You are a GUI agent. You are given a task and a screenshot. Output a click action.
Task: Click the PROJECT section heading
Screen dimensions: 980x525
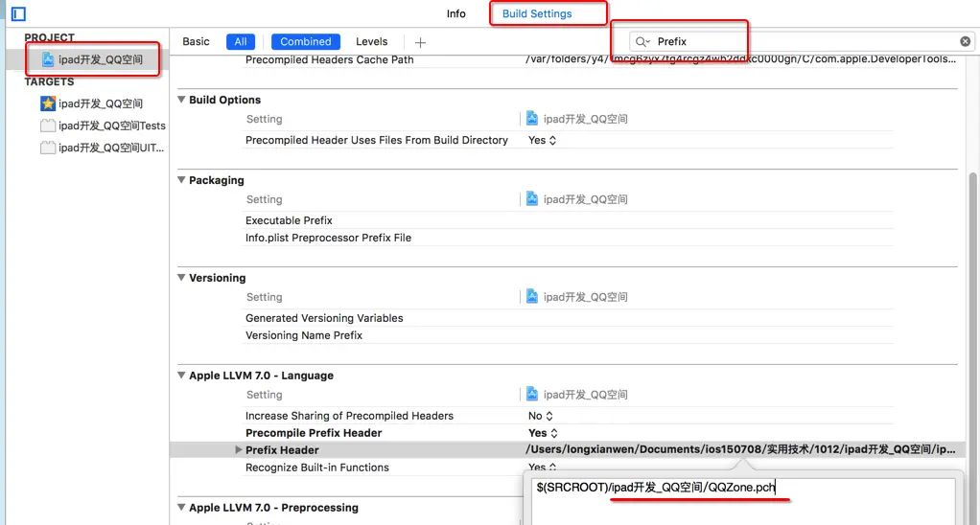(49, 37)
